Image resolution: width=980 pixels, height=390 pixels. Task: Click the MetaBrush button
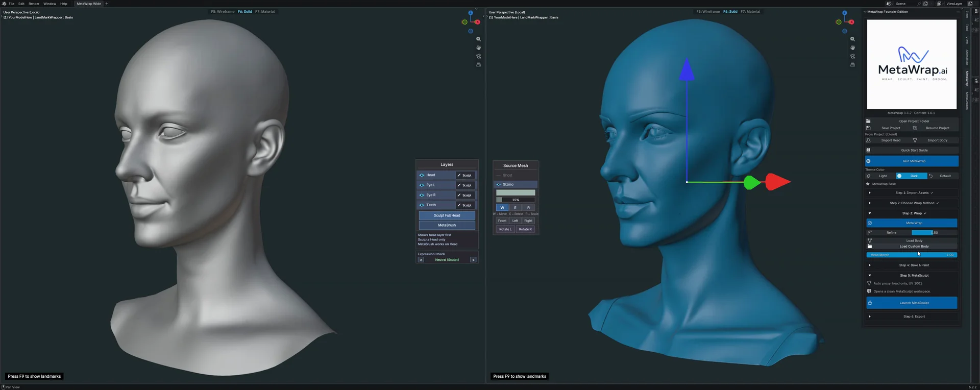[x=447, y=225]
